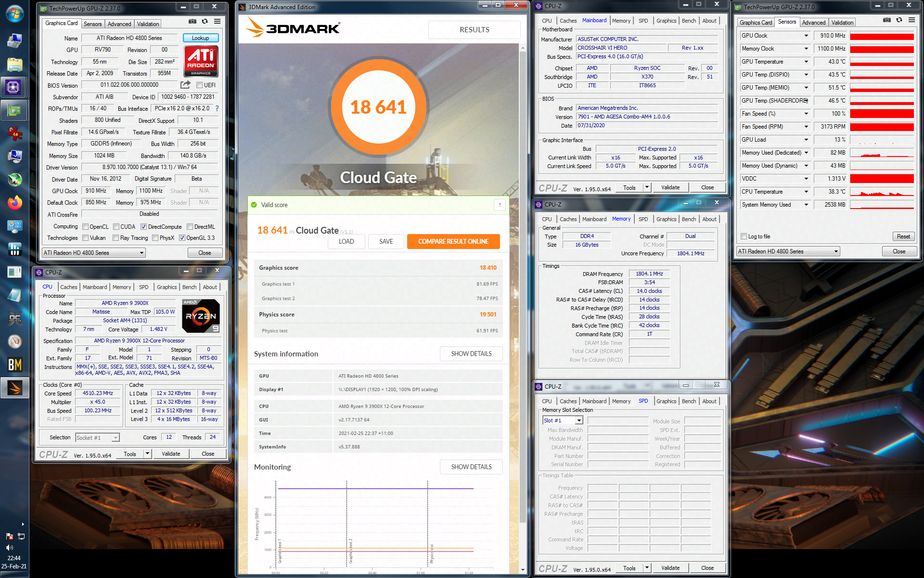The image size is (924, 578).
Task: Toggle the CUDA checkbox
Action: 116,227
